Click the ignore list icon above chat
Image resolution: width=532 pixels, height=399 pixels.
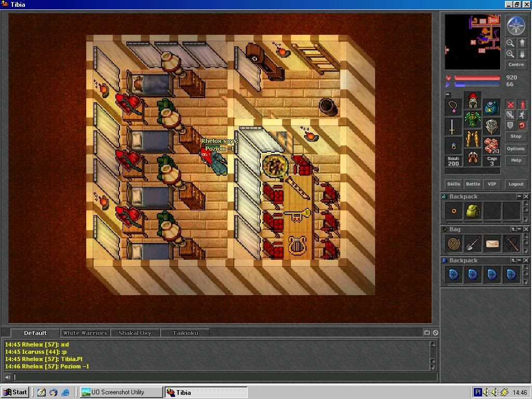pos(435,333)
